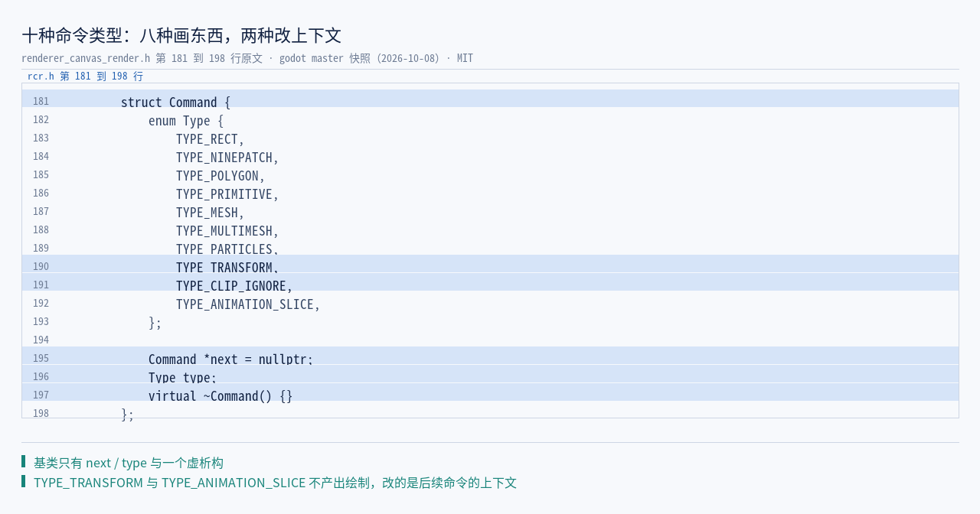Click the title 十种命令类型：八种画东西，两种改上下文

coord(181,35)
